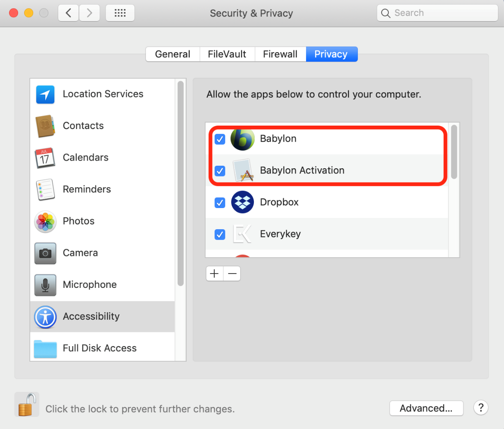The height and width of the screenshot is (429, 504).
Task: Click the app list scrollbar
Action: coord(454,151)
